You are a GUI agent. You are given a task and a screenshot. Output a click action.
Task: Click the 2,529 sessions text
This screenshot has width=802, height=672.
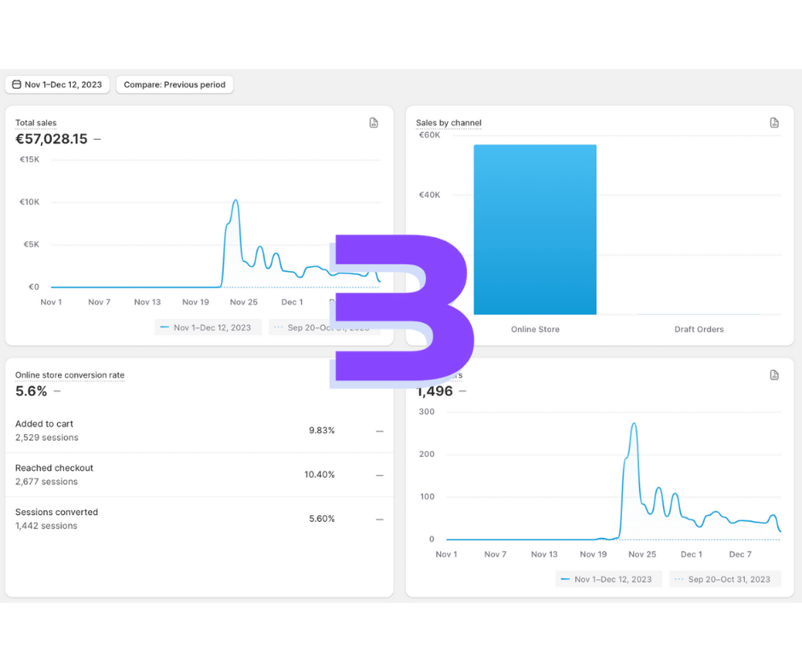point(47,437)
